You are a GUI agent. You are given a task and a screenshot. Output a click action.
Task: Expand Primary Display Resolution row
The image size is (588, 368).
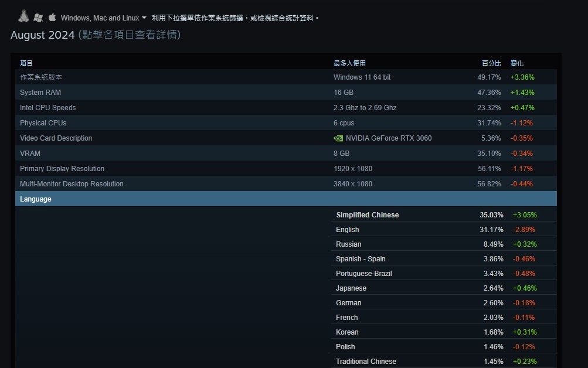click(x=62, y=169)
